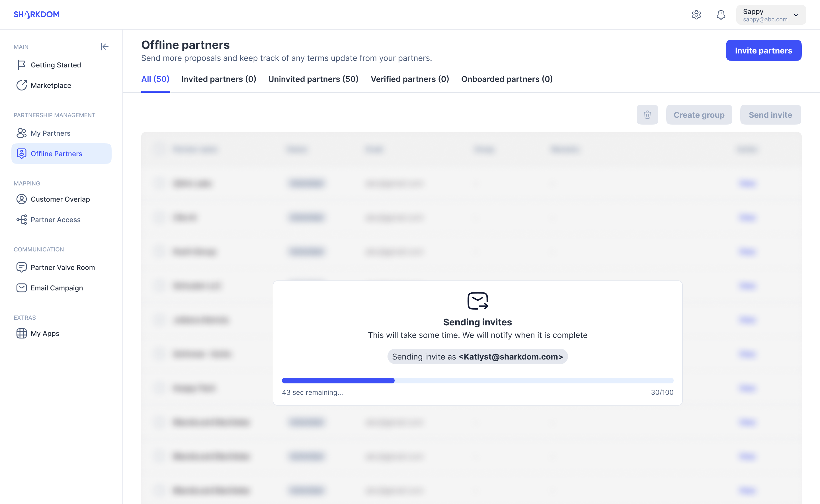Image resolution: width=820 pixels, height=504 pixels.
Task: Click the Partner Access nodes icon
Action: point(21,220)
